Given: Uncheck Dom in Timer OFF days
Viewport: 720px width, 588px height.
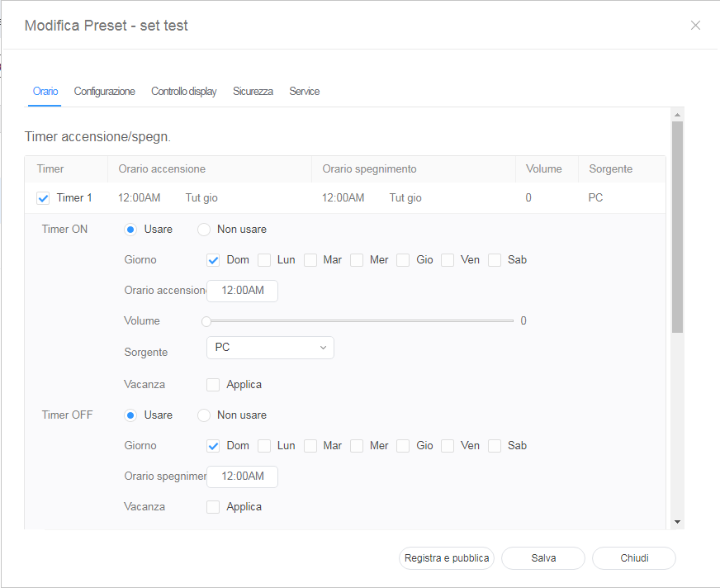Looking at the screenshot, I should 213,446.
